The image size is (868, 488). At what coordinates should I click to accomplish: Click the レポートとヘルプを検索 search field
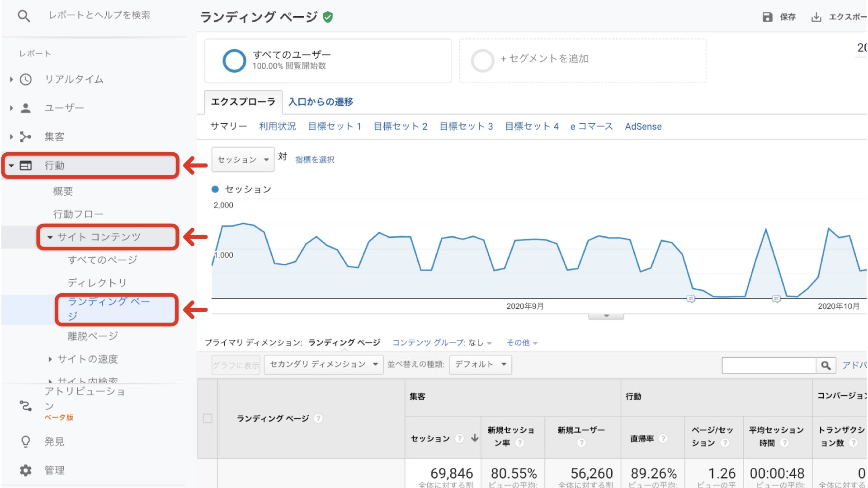(99, 15)
